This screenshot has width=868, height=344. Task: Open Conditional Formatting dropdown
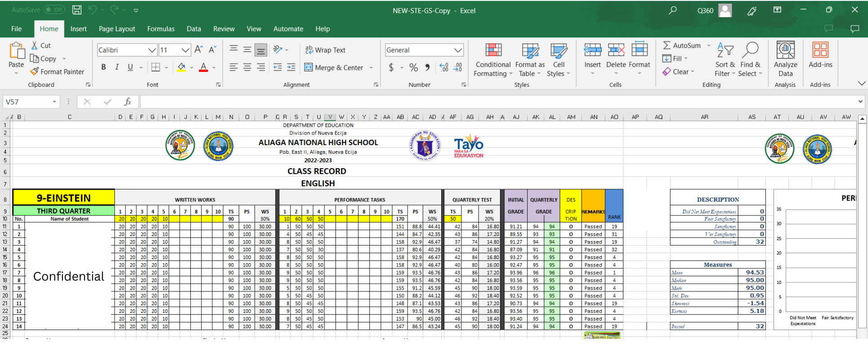pos(493,60)
